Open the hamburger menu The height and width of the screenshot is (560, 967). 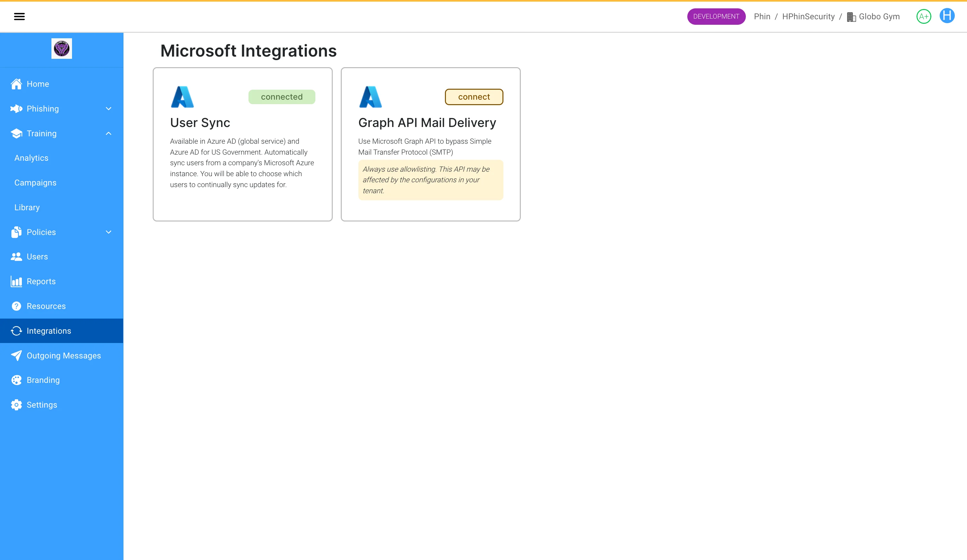19,16
